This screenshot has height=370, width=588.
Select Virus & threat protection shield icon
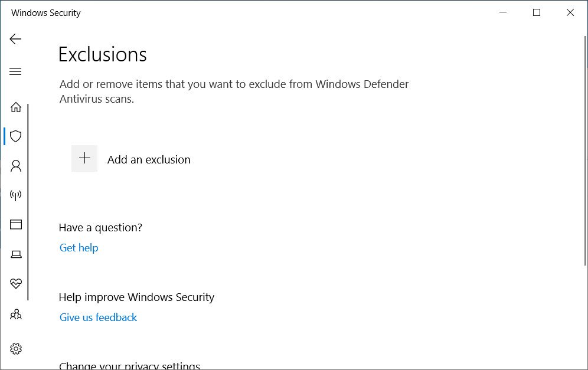pos(16,136)
